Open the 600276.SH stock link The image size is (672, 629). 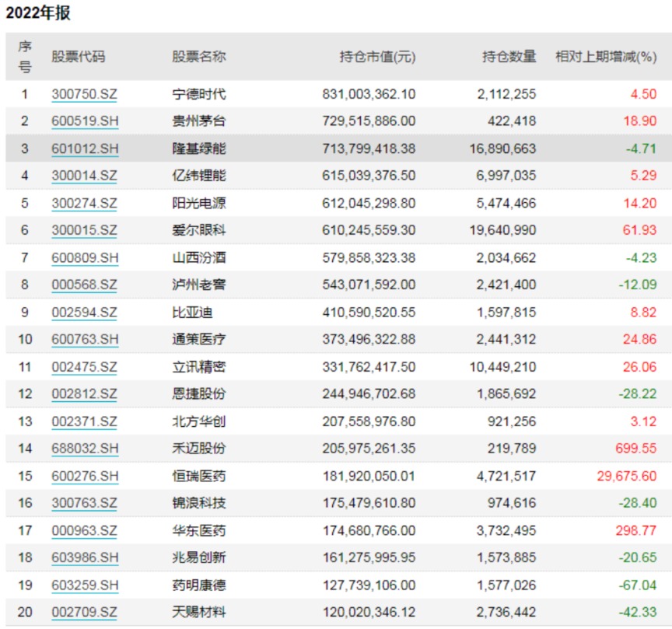84,476
